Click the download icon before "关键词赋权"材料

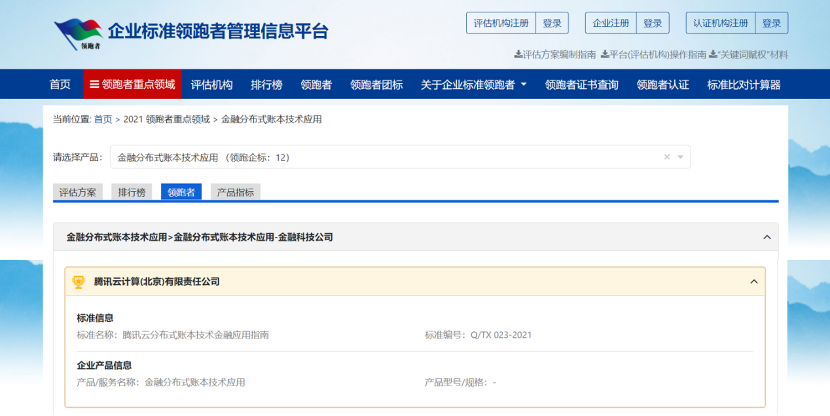coord(712,55)
